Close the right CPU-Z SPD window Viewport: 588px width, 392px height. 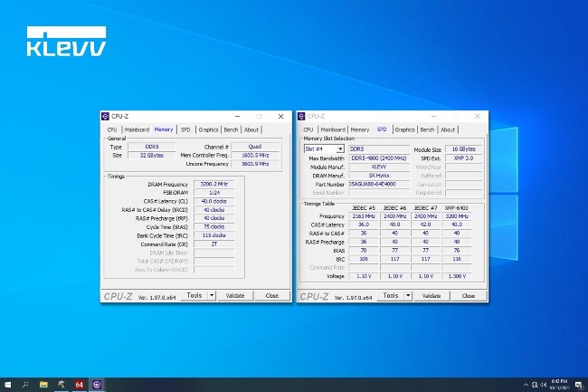point(478,116)
